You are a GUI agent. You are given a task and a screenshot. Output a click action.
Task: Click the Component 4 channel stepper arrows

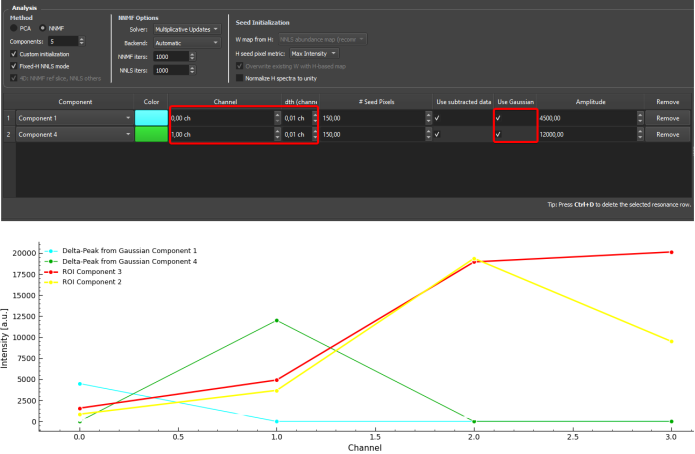(x=277, y=134)
